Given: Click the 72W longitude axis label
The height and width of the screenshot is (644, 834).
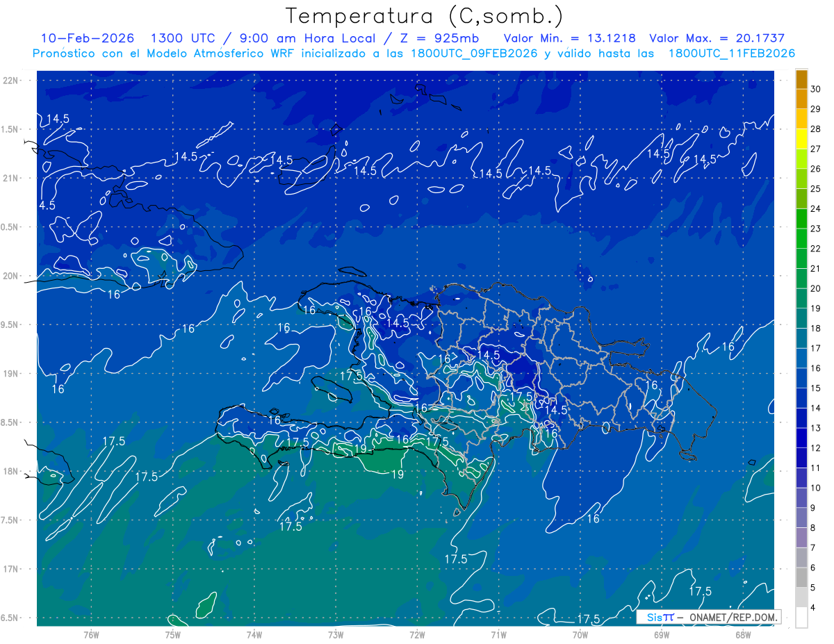Looking at the screenshot, I should pos(417,635).
